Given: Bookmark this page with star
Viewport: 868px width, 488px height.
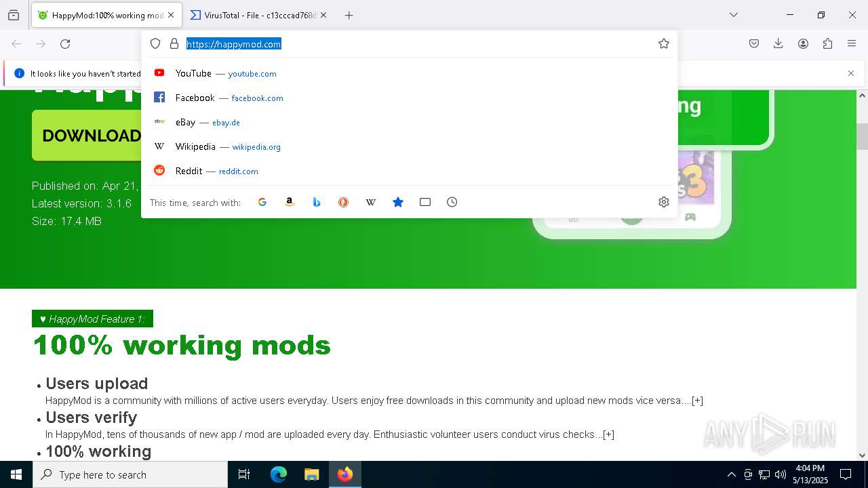Looking at the screenshot, I should point(664,43).
